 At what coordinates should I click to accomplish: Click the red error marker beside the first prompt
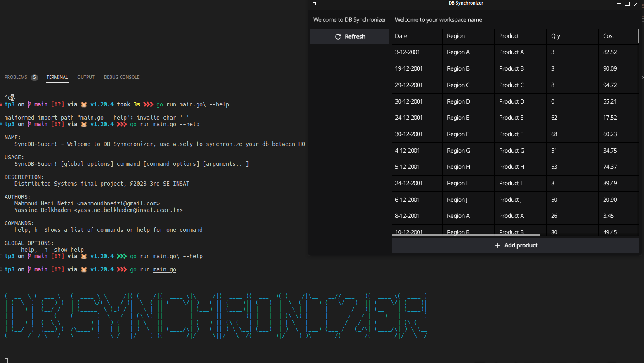[x=1, y=104]
